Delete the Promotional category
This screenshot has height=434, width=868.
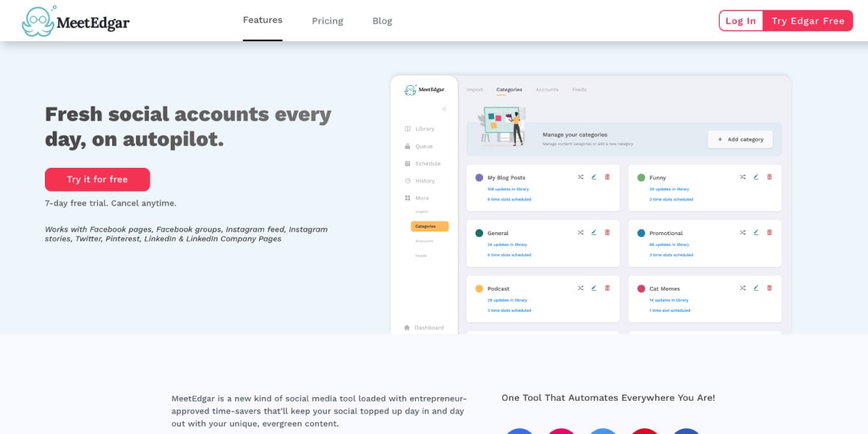[769, 232]
